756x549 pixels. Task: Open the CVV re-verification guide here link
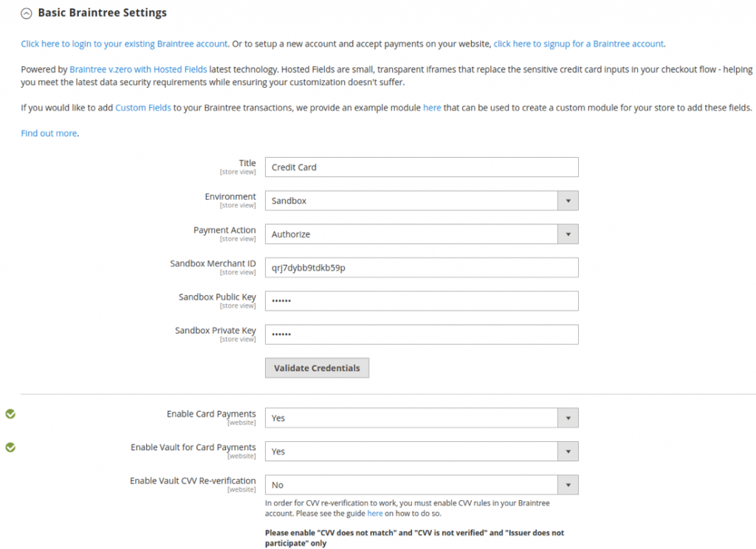click(375, 513)
